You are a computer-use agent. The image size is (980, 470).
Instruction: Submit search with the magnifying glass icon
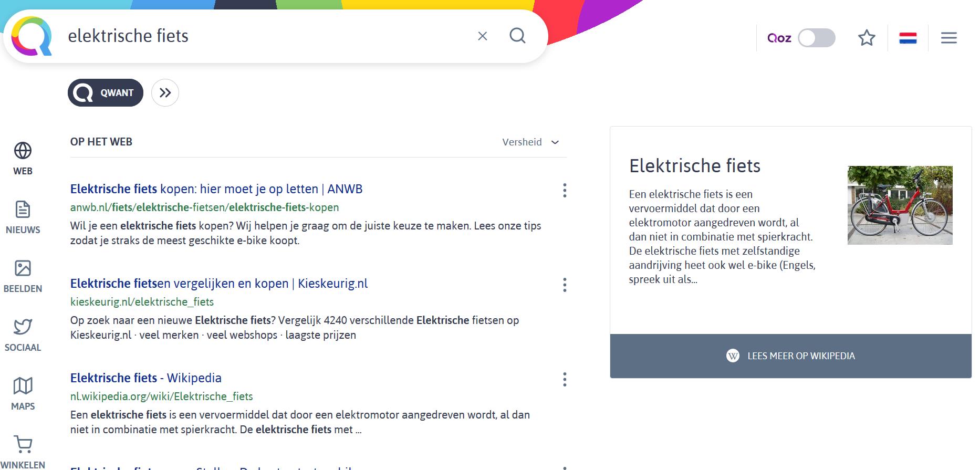[x=517, y=36]
